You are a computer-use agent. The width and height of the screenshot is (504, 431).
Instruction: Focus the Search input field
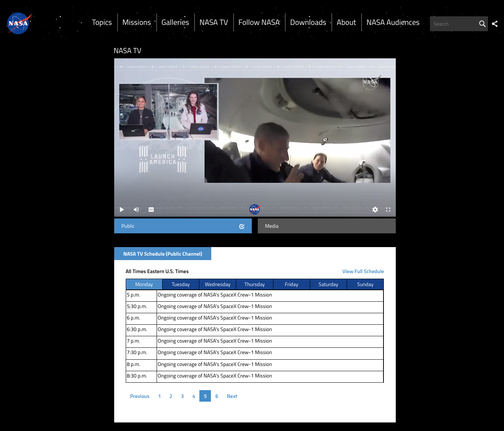click(454, 24)
